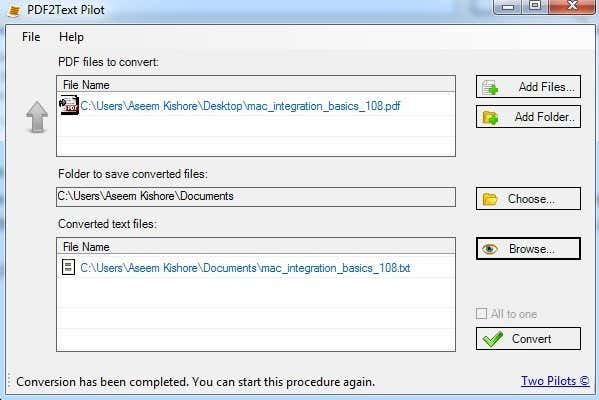This screenshot has width=599, height=400.
Task: Click the text file icon of mac_integration_basics_108.txt
Action: (68, 267)
